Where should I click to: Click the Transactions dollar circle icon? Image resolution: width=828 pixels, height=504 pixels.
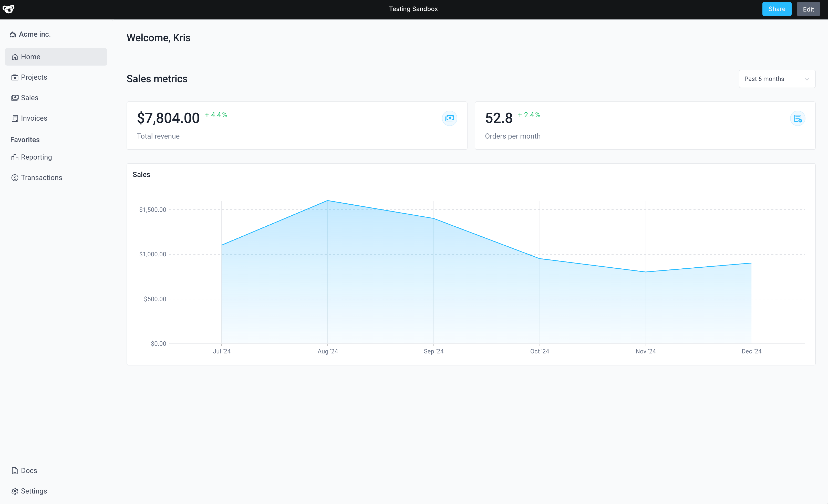click(x=15, y=178)
